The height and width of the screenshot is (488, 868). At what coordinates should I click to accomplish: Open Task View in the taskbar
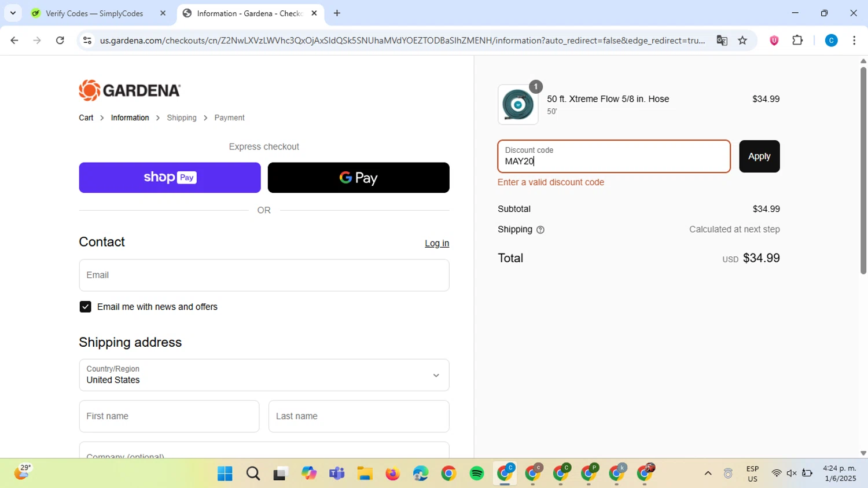[281, 474]
